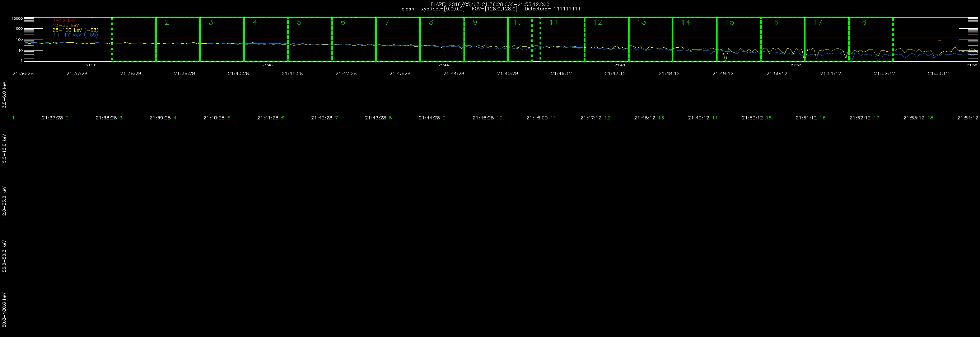The width and height of the screenshot is (980, 337).
Task: Click the small 21:52 x-axis tick label
Action: point(796,65)
